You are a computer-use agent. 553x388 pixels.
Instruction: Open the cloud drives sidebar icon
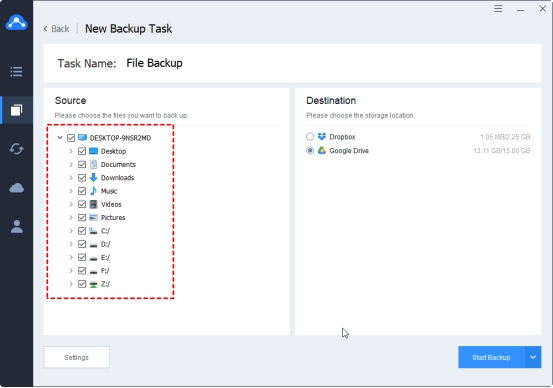tap(16, 188)
